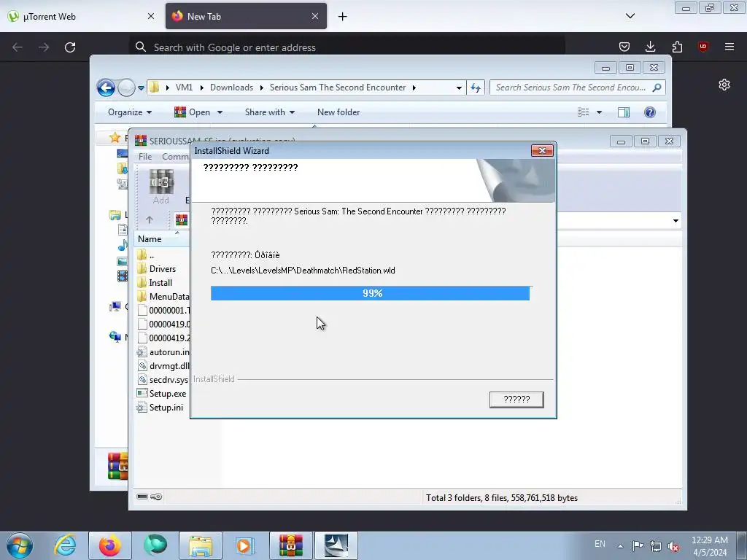The height and width of the screenshot is (560, 747).
Task: Select the Drivers folder in WinRAR list
Action: [163, 269]
